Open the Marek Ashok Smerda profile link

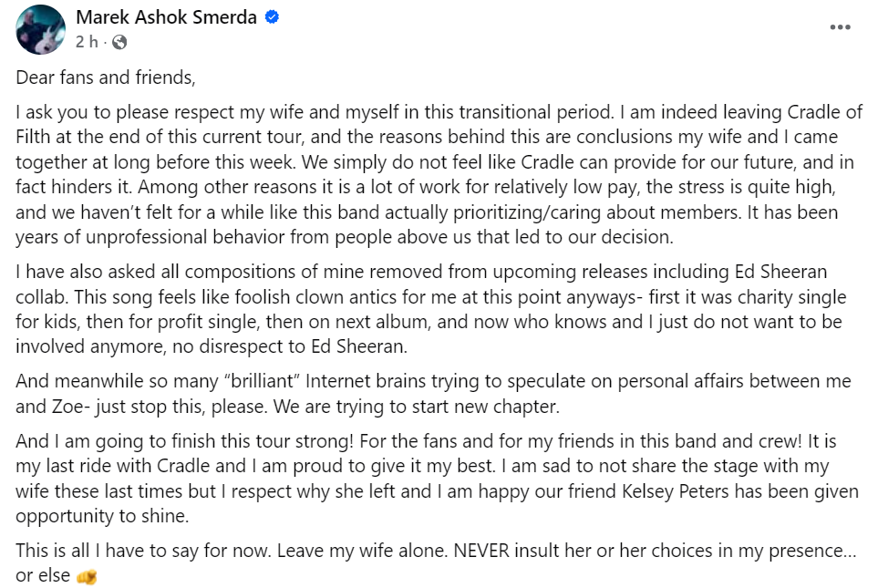point(166,18)
